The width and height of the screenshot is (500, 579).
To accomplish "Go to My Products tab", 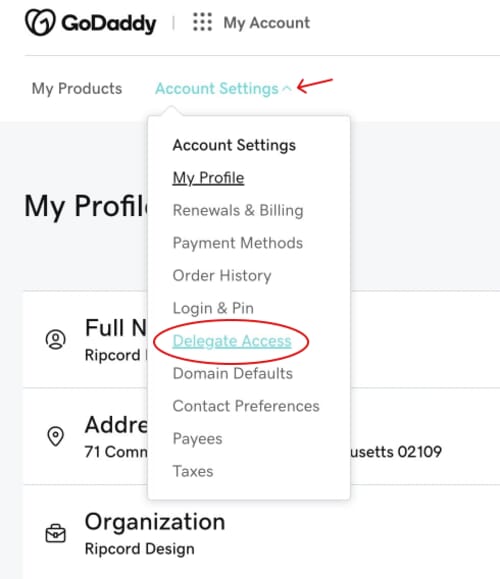I will click(77, 89).
